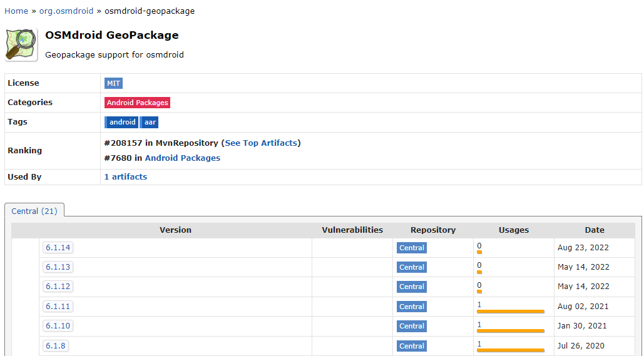Viewport: 644px width, 356px height.
Task: Open version 6.1.14
Action: tap(58, 248)
